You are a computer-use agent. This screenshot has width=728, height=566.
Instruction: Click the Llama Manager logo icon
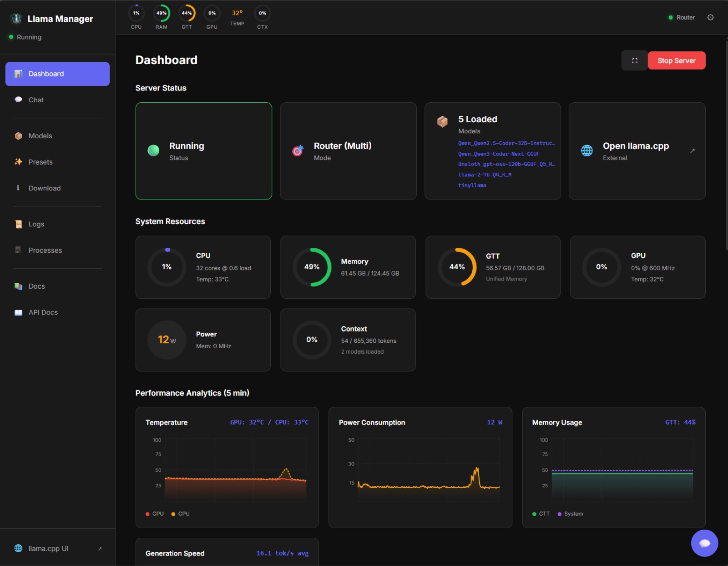(x=16, y=19)
